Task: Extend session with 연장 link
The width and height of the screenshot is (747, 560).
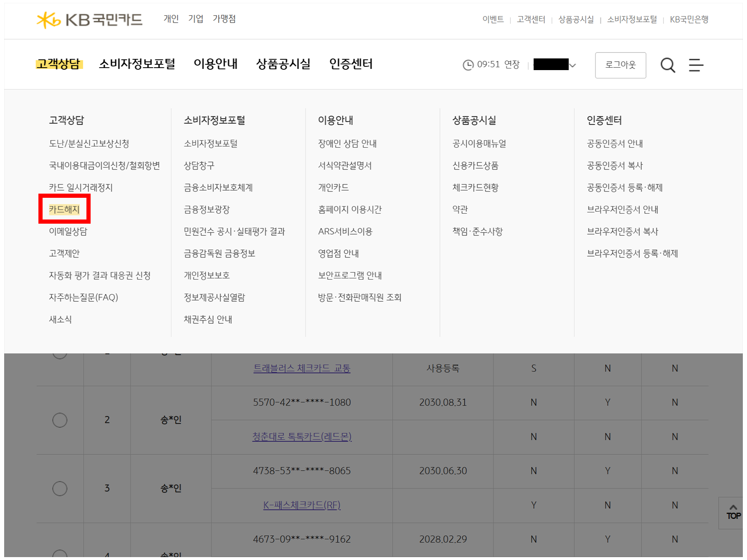Action: pyautogui.click(x=512, y=65)
